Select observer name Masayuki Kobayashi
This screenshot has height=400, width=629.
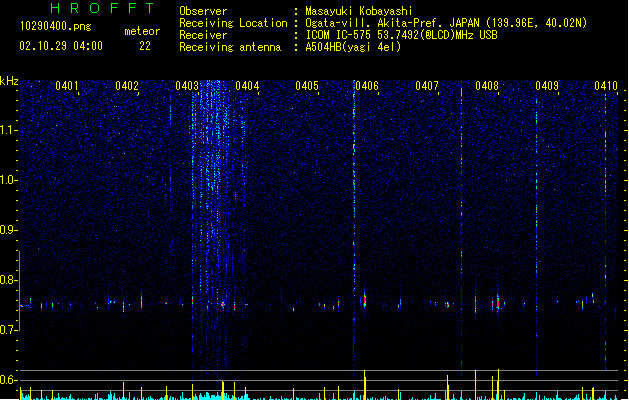(359, 11)
